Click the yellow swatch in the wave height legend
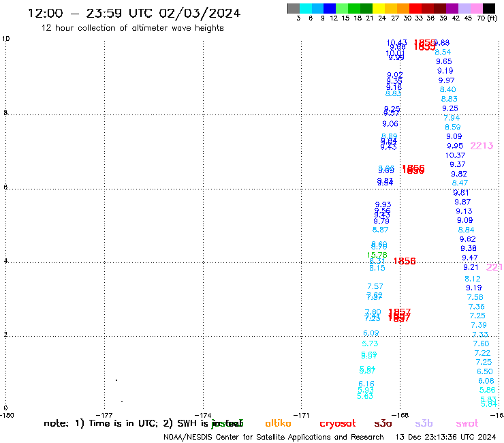This screenshot has width=504, height=443. click(x=379, y=8)
